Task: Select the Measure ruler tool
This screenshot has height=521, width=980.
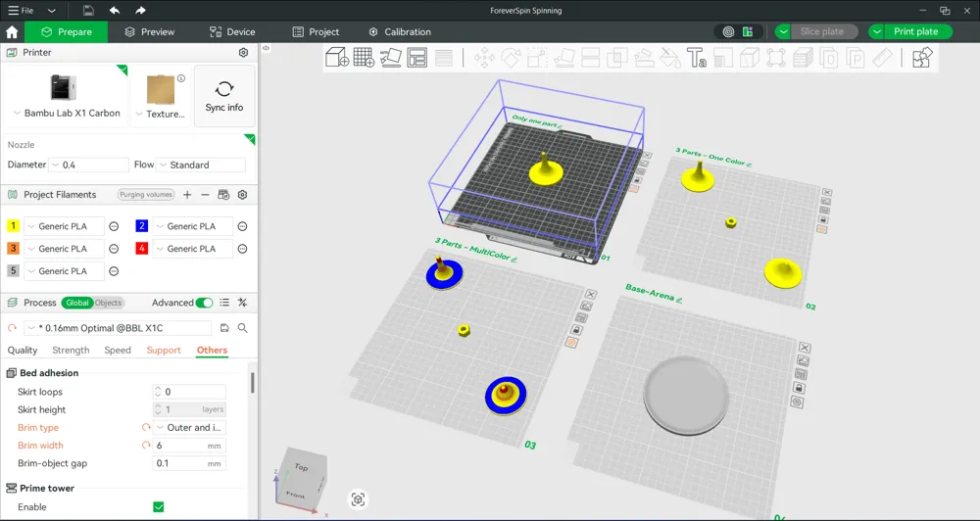Action: tap(882, 58)
